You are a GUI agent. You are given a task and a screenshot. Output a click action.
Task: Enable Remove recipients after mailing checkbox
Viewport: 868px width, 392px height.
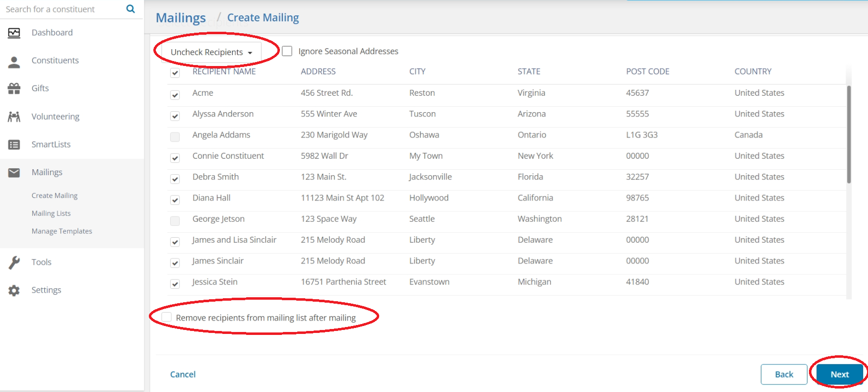pyautogui.click(x=167, y=317)
